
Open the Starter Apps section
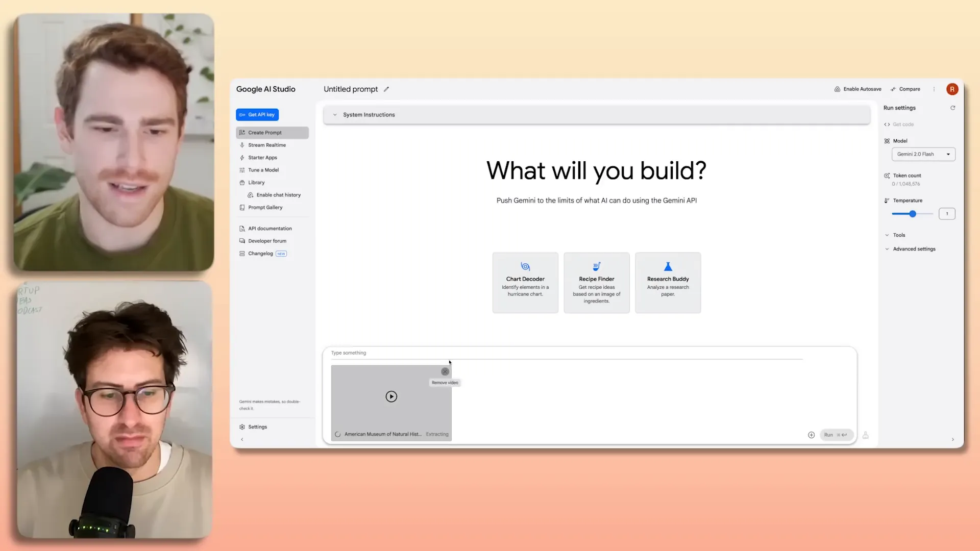[x=262, y=158]
